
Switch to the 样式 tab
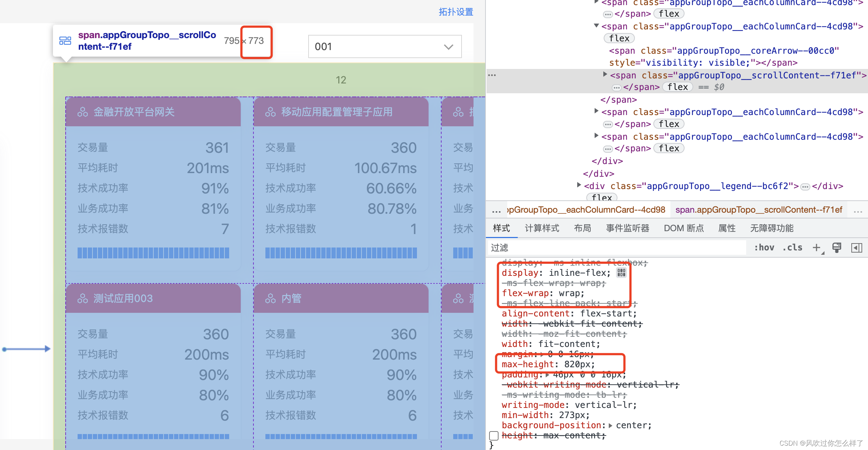pos(501,228)
